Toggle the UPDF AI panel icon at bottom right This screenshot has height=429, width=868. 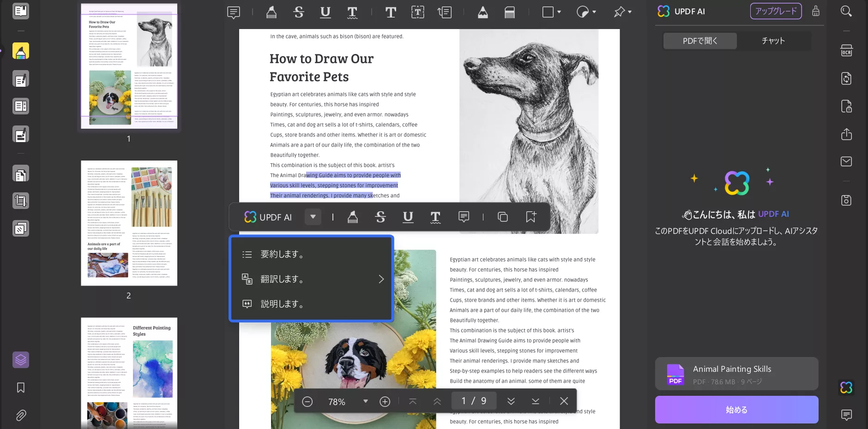point(846,387)
